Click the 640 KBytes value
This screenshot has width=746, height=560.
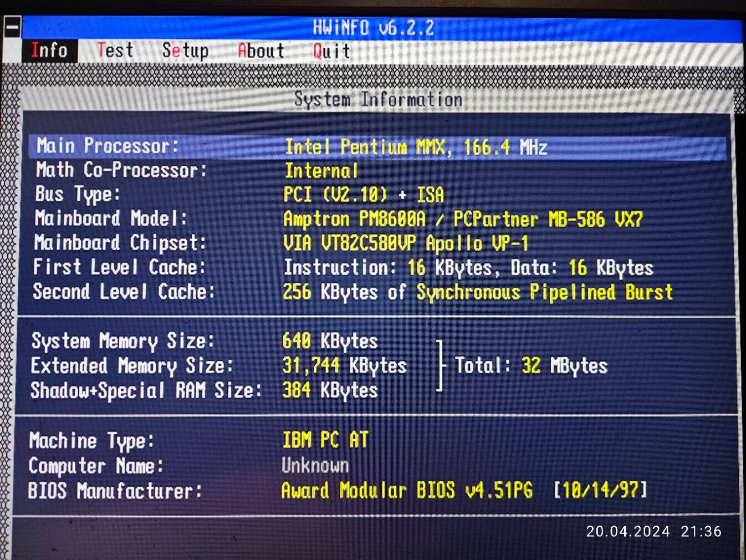pos(330,341)
